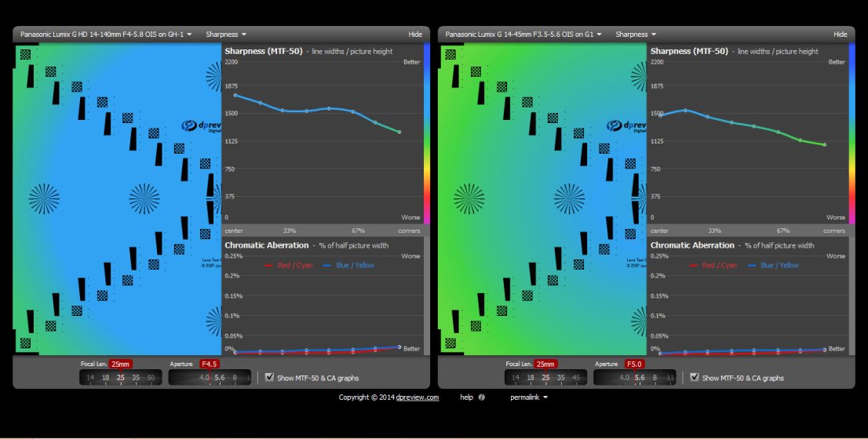Click the right Chromatic Aberration graph title
This screenshot has height=439, width=868.
[x=692, y=245]
